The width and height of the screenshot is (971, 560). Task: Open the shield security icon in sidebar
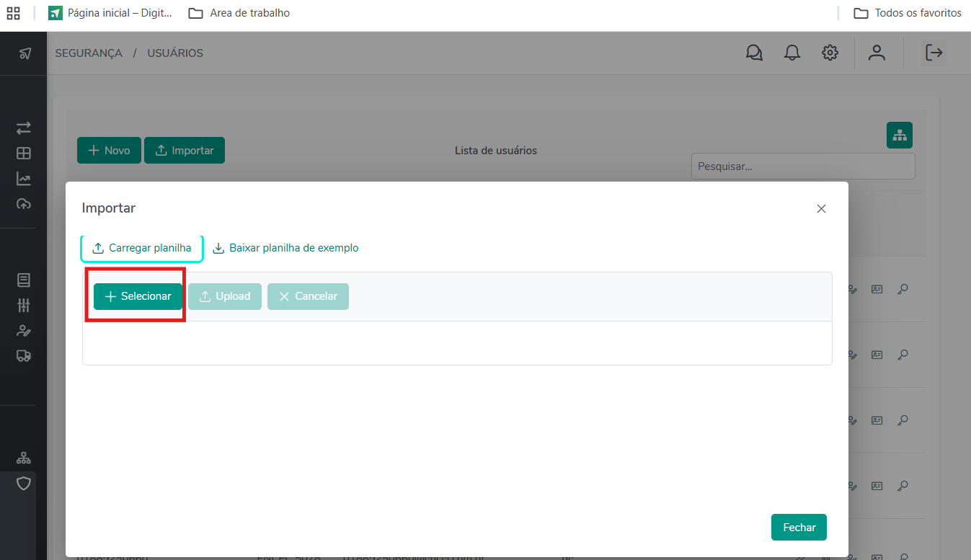(x=24, y=483)
